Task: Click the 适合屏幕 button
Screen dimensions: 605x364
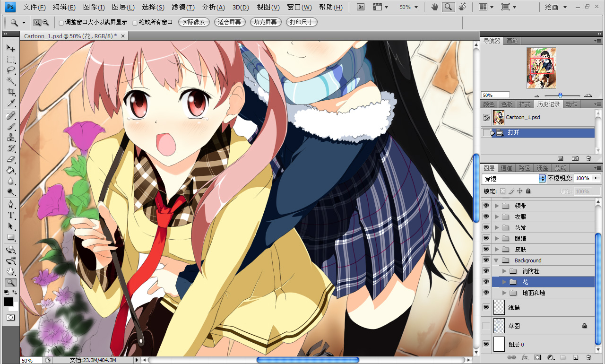Action: (229, 22)
